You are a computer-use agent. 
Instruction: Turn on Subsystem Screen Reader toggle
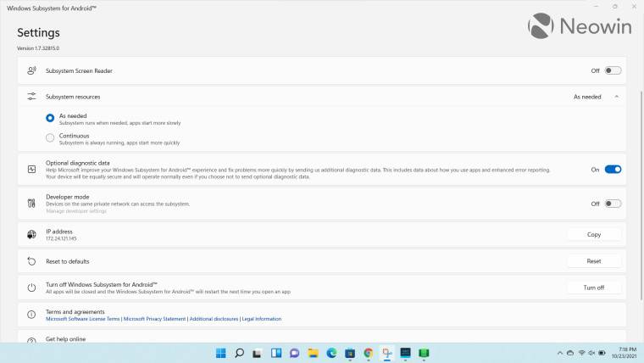coord(613,70)
